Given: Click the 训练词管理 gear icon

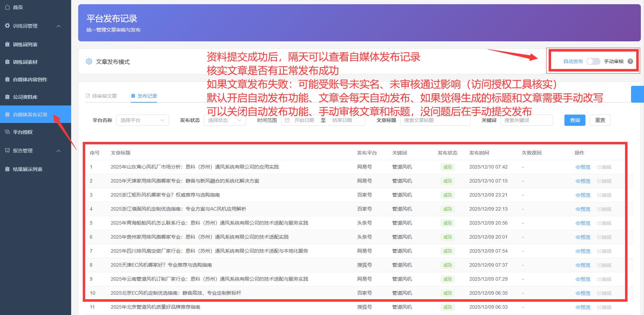Looking at the screenshot, I should click(7, 26).
